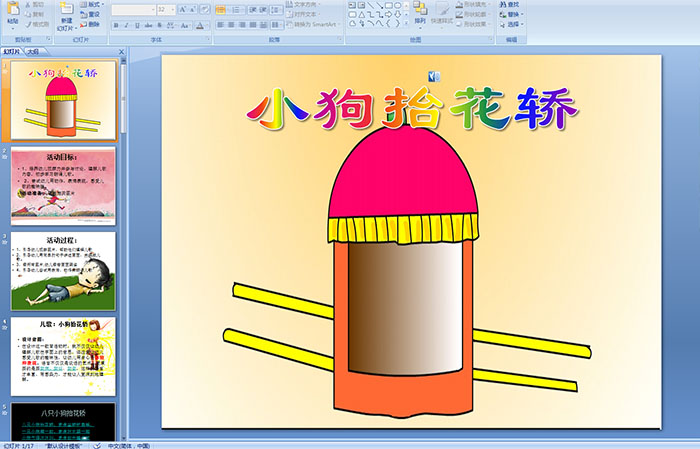The image size is (700, 449).
Task: Click the Character Spacing AV button
Action: [171, 25]
